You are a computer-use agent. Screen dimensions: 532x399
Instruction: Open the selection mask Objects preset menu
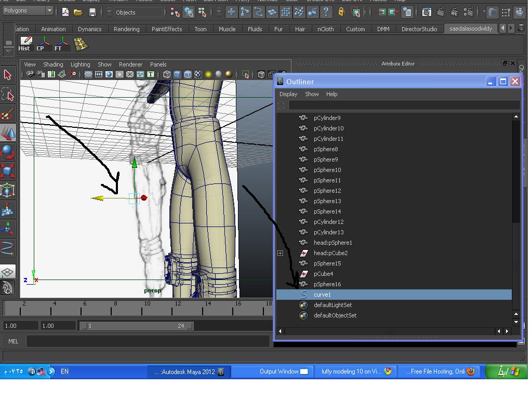coord(109,12)
